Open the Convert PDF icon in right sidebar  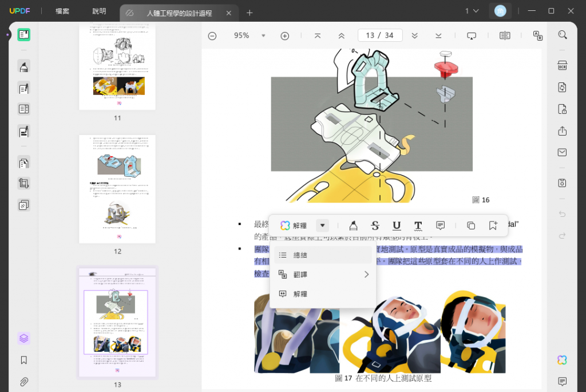562,87
